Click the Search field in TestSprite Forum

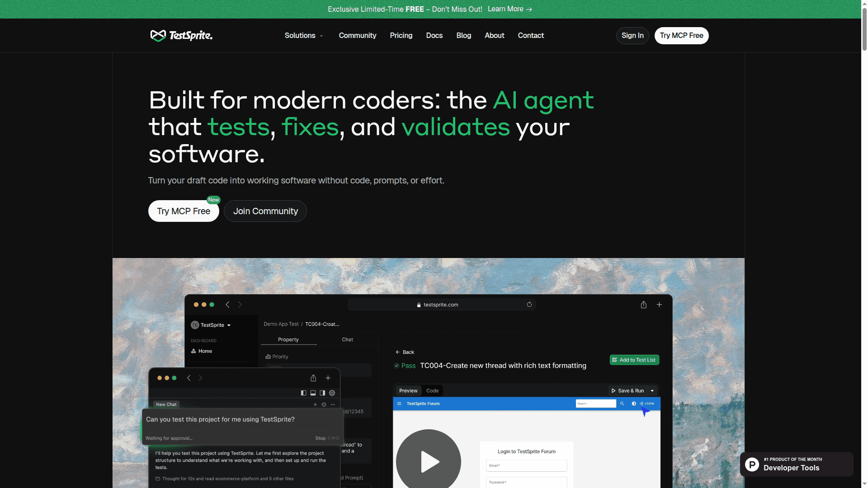tap(596, 404)
